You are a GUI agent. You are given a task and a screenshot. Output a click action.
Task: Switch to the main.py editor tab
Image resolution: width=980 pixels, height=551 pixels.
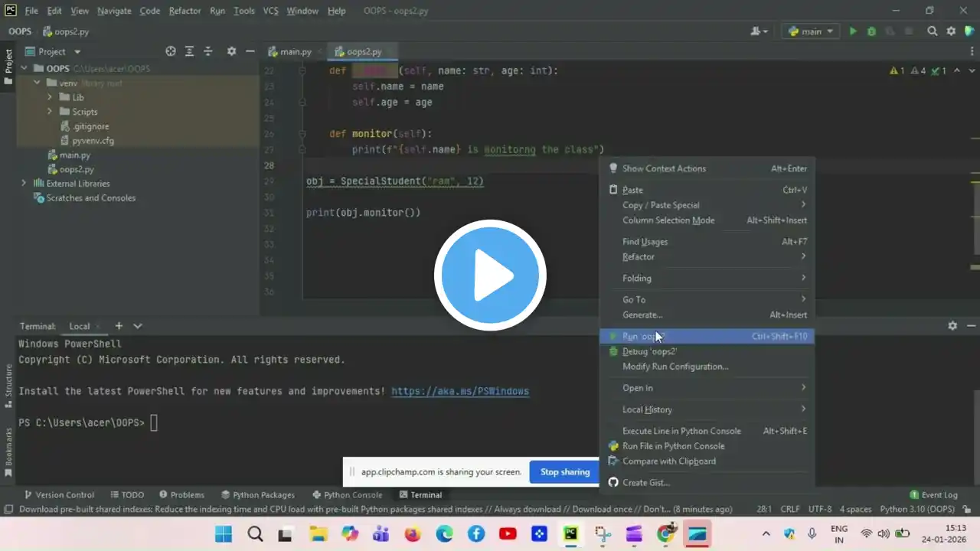tap(295, 51)
